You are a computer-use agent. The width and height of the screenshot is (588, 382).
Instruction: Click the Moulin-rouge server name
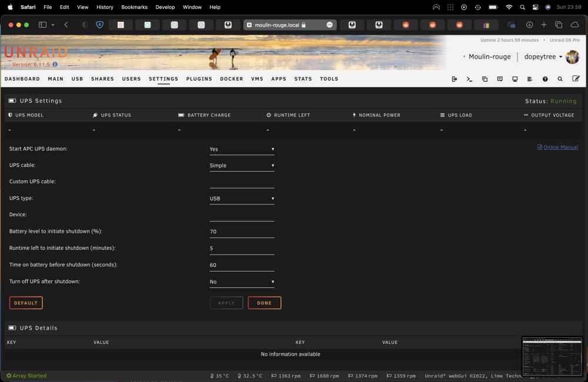[x=489, y=56]
